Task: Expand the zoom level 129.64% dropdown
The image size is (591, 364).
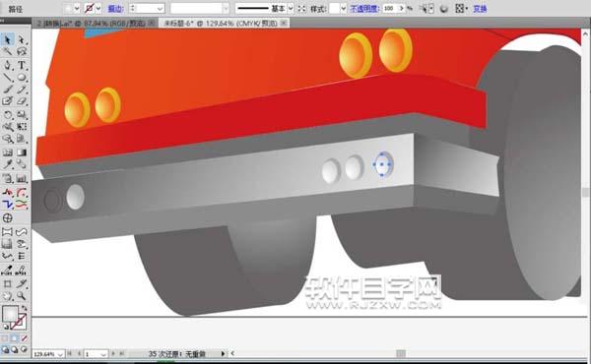Action: pos(60,354)
